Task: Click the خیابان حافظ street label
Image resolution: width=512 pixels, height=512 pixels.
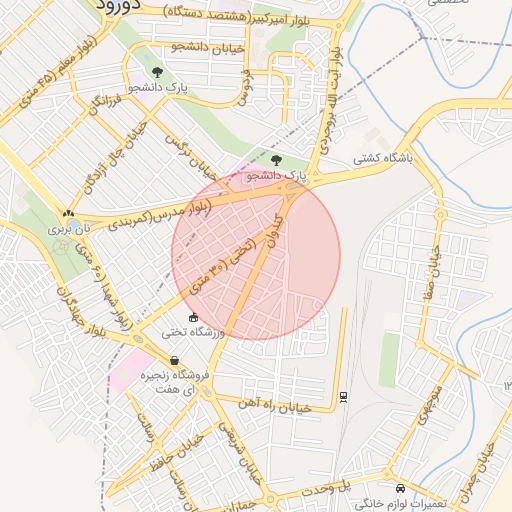Action: pos(177,452)
